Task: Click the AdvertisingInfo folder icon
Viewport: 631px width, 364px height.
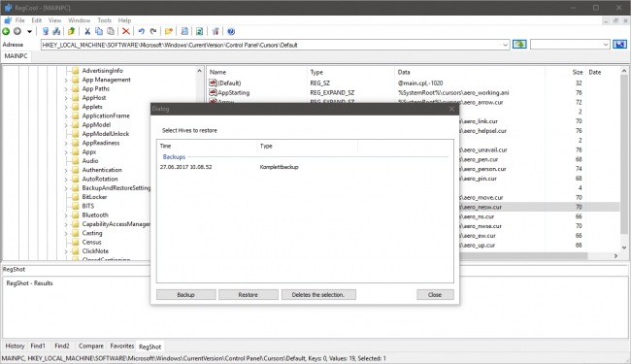Action: click(x=76, y=71)
